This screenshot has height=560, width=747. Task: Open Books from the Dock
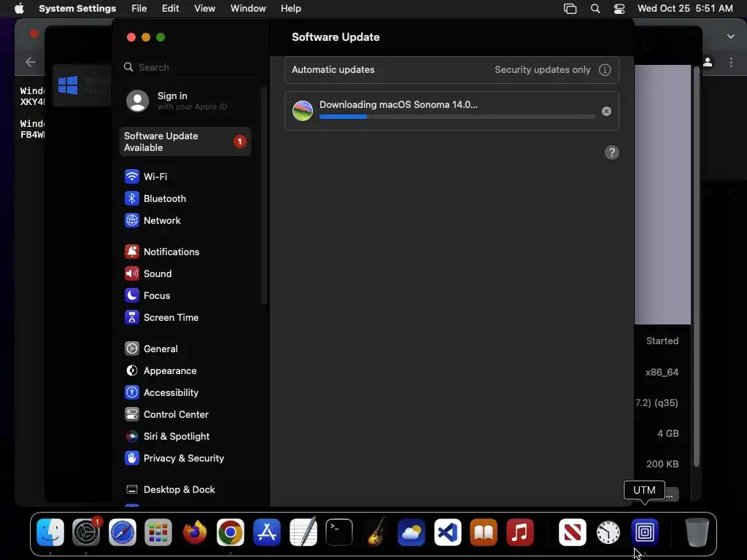tap(484, 532)
